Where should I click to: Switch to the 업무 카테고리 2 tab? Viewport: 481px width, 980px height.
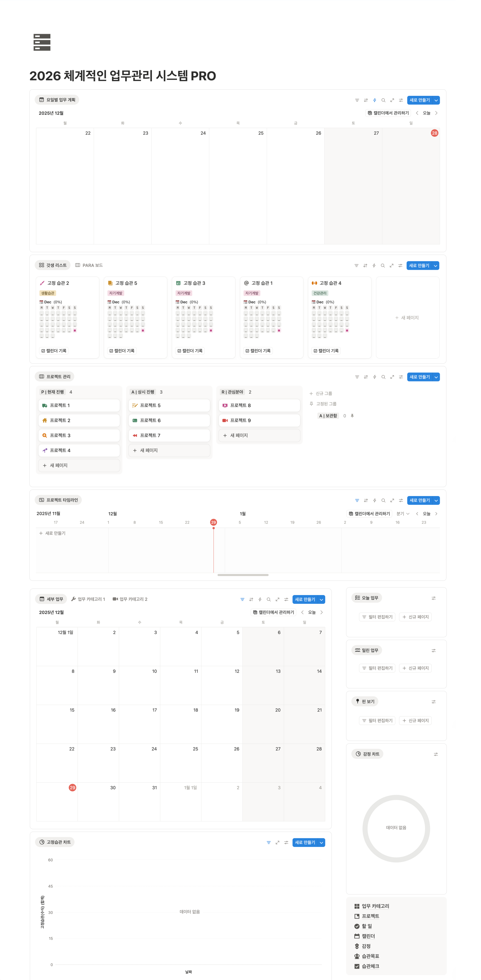130,599
